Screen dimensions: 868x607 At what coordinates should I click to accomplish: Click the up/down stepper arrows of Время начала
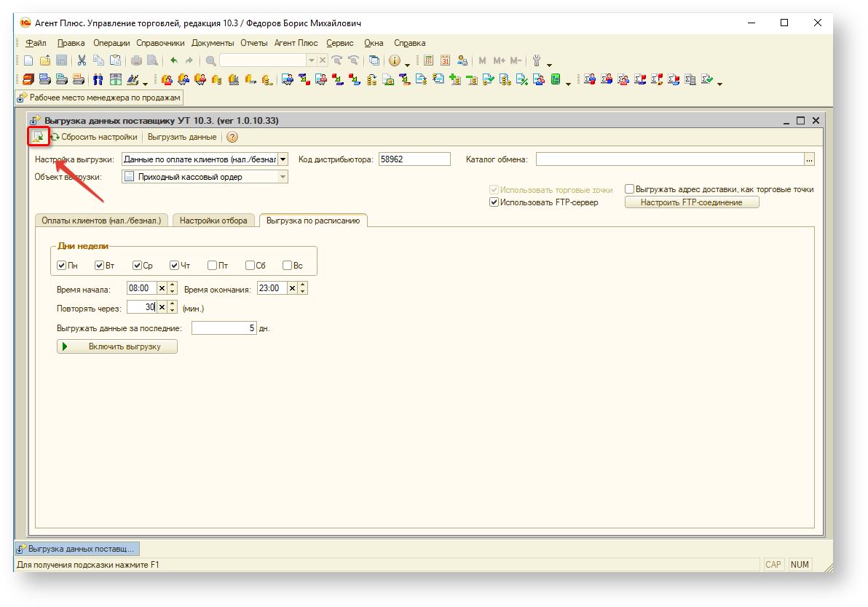(173, 288)
